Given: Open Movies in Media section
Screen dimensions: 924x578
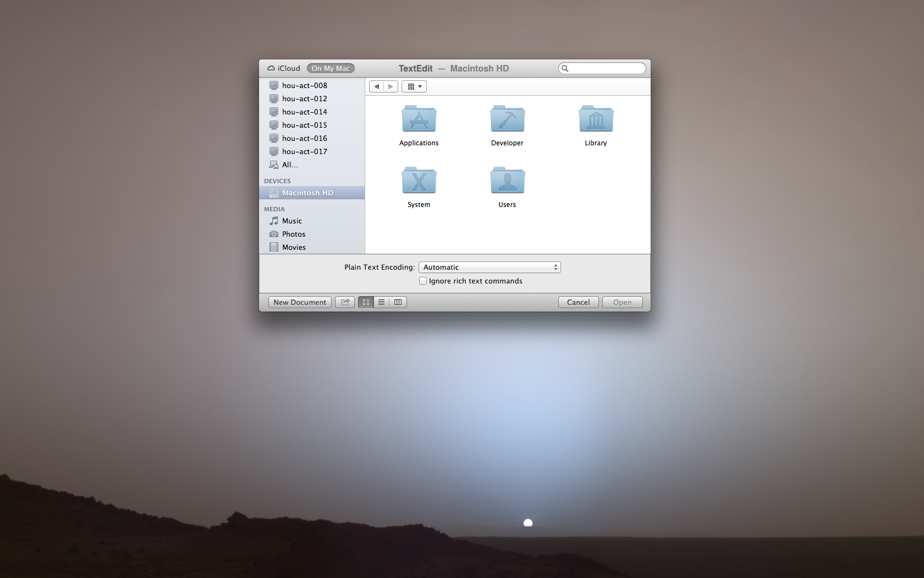Looking at the screenshot, I should (312, 247).
